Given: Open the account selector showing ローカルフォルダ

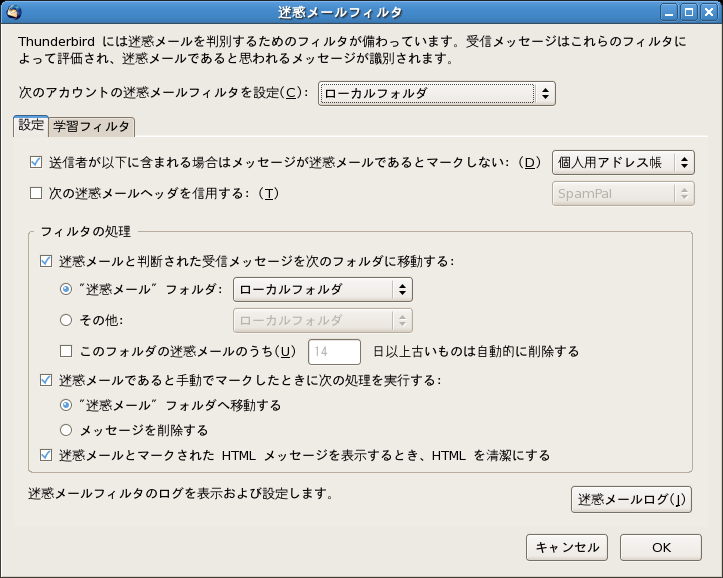Looking at the screenshot, I should click(437, 94).
